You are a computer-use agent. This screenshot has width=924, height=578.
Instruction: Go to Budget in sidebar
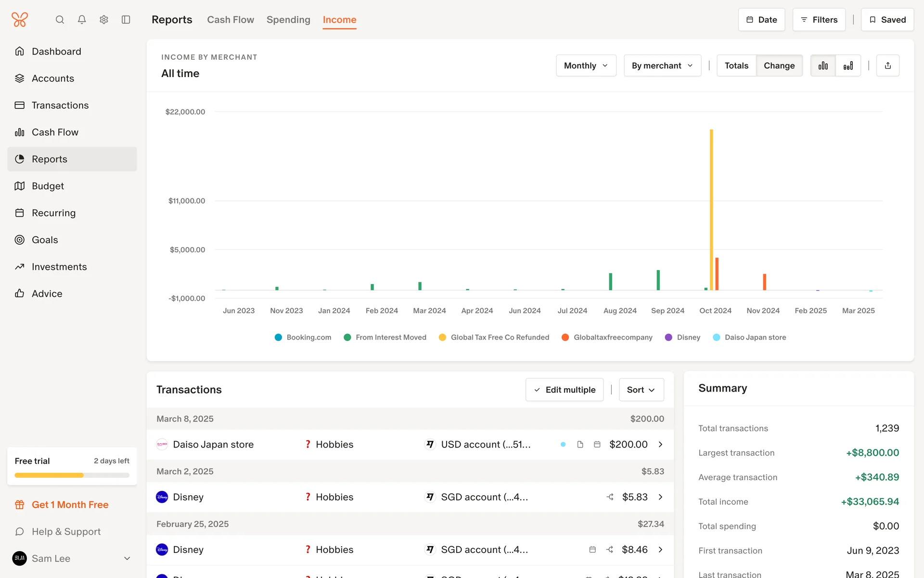pos(48,186)
